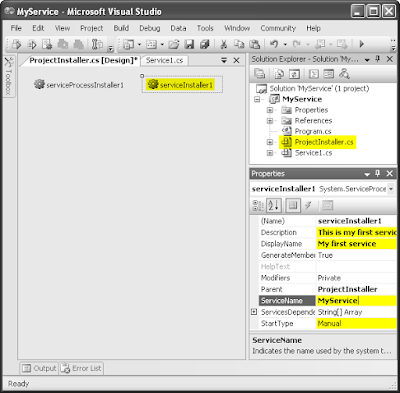Viewport: 400px width, 393px height.
Task: Expand the References node
Action: tap(270, 120)
